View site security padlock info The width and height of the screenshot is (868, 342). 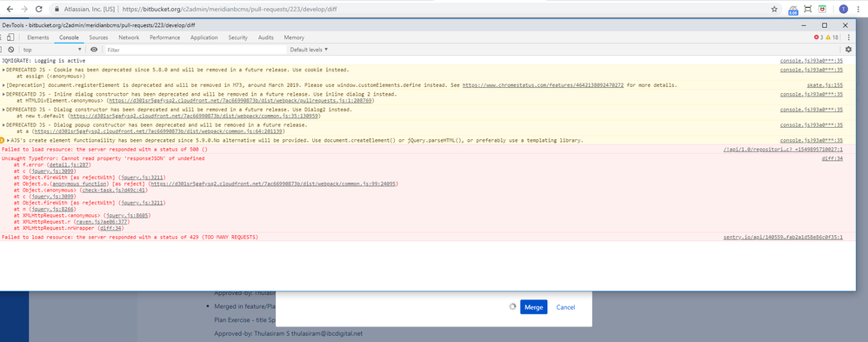point(57,10)
